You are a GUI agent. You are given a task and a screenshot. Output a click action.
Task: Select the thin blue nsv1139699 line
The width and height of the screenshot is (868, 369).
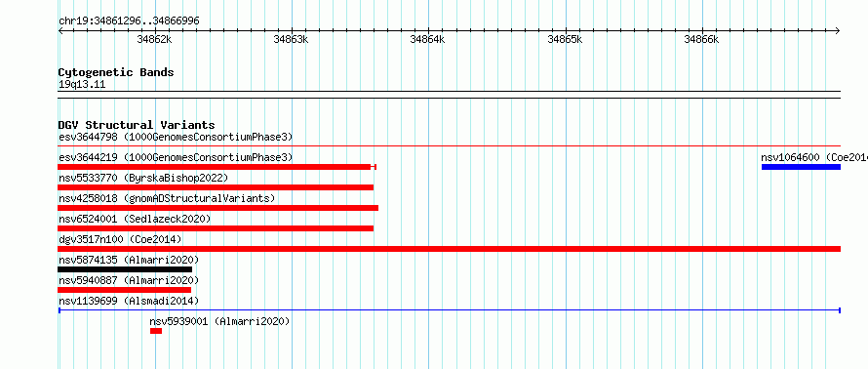pos(449,310)
